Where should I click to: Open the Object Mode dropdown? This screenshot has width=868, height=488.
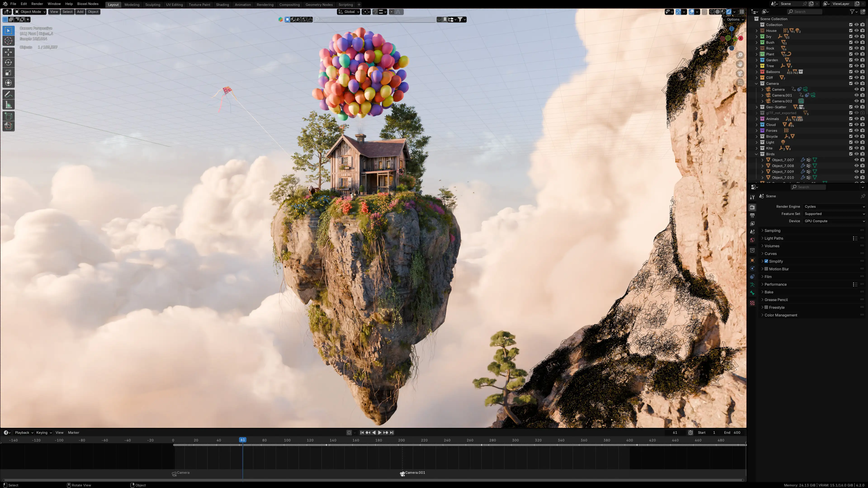30,12
